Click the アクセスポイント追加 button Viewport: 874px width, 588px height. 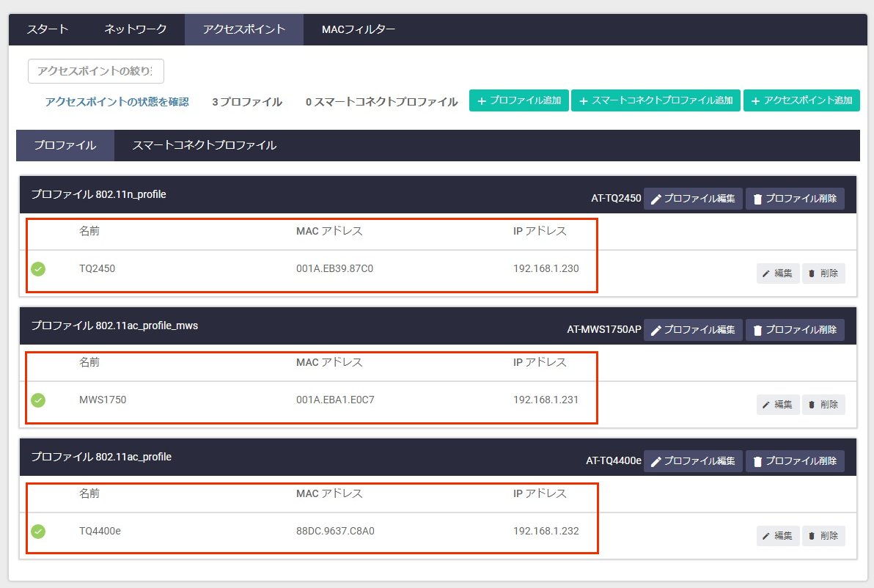coord(801,100)
